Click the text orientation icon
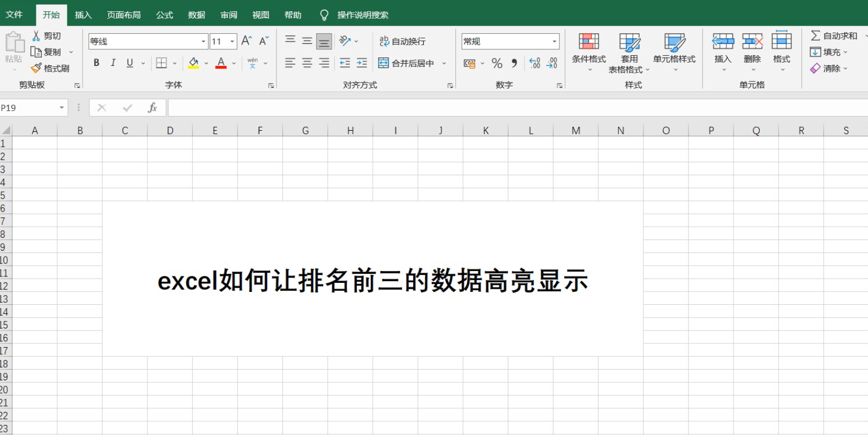The height and width of the screenshot is (435, 868). coord(345,40)
